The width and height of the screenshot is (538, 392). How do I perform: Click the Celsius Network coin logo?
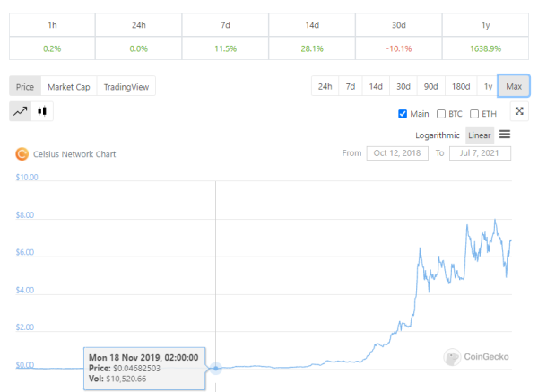coord(22,154)
